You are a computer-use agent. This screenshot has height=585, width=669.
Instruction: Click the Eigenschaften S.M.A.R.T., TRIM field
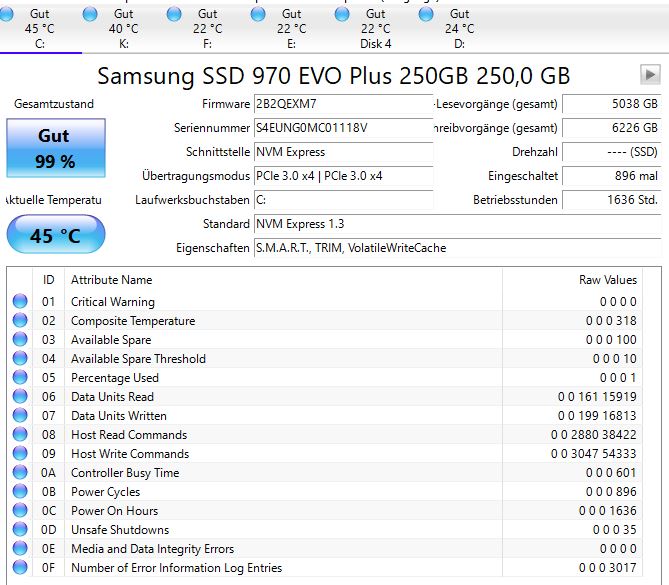(x=457, y=248)
